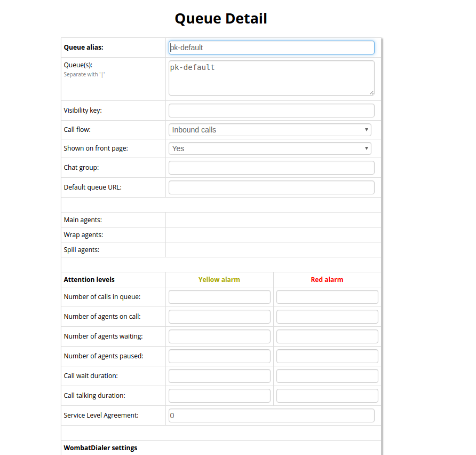
Task: Click yellow alarm Number of calls in queue
Action: click(219, 297)
